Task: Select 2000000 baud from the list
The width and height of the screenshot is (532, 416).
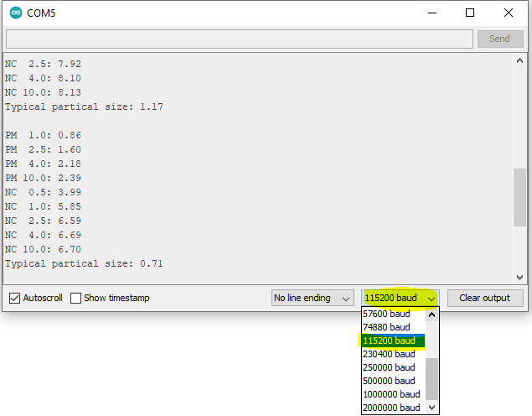Action: 393,408
